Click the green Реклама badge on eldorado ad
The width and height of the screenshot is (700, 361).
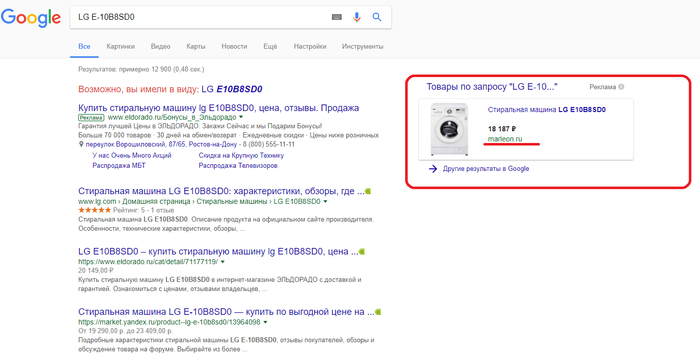(91, 117)
